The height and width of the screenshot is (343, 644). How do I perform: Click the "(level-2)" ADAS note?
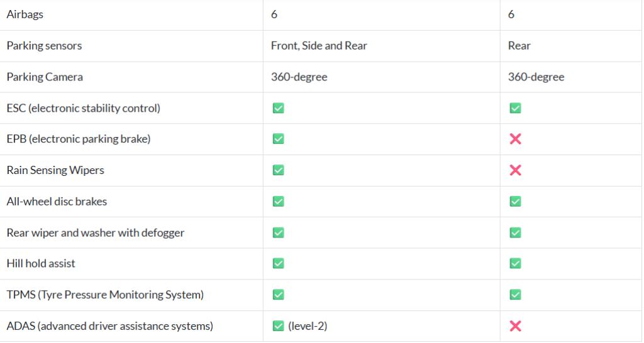(308, 326)
